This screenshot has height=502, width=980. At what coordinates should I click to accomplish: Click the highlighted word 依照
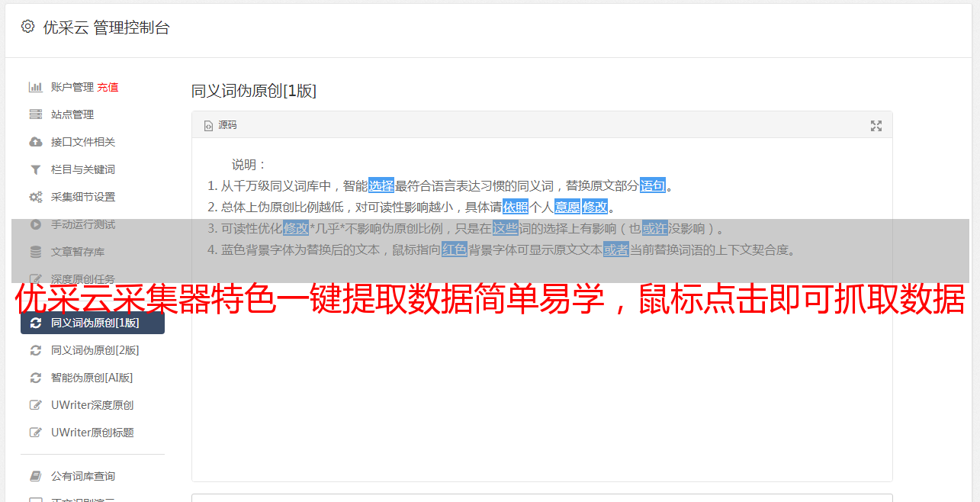click(516, 207)
